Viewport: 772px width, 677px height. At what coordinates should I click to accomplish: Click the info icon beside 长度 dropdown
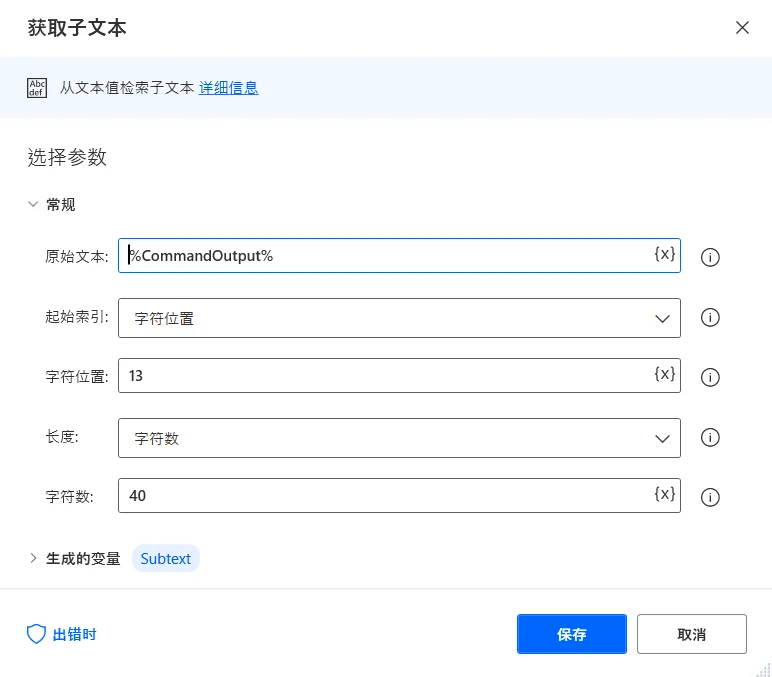click(711, 437)
